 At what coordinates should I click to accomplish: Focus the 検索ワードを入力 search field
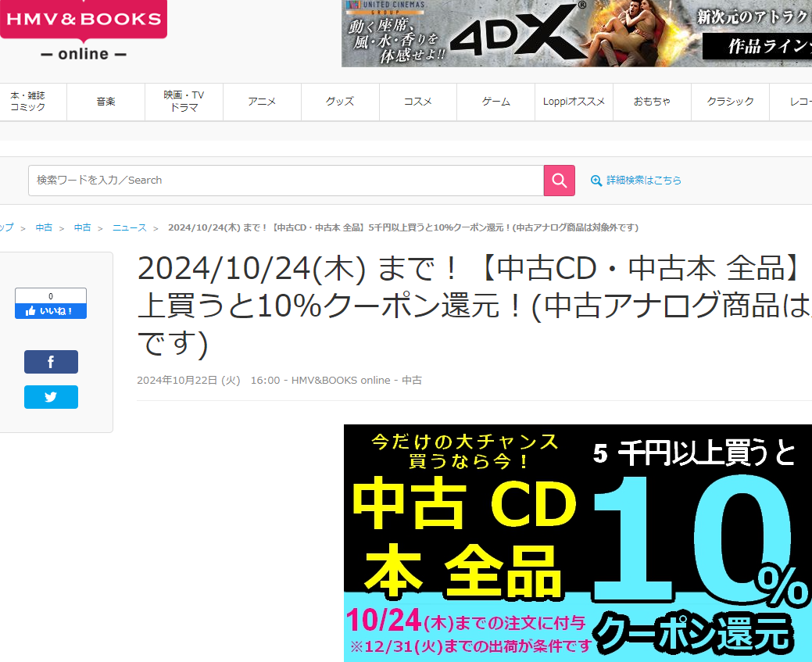click(x=286, y=181)
